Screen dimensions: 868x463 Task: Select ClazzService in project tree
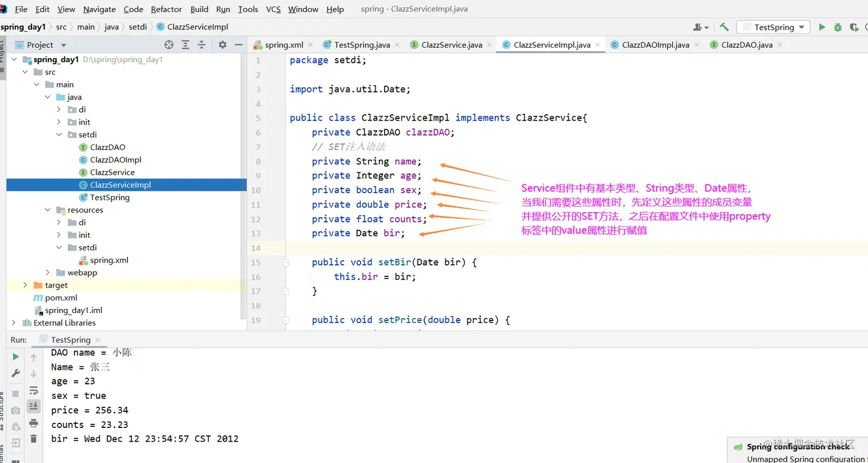(112, 172)
